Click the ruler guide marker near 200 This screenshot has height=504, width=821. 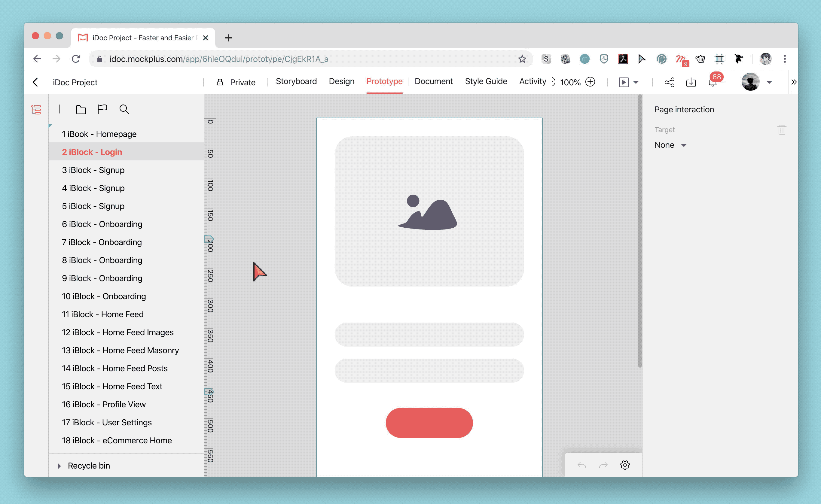pyautogui.click(x=209, y=239)
